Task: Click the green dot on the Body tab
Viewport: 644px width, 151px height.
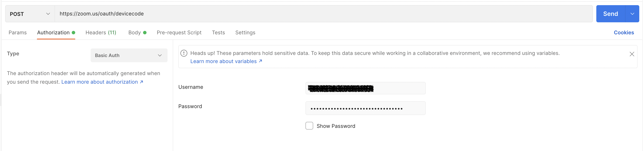Action: pyautogui.click(x=145, y=32)
